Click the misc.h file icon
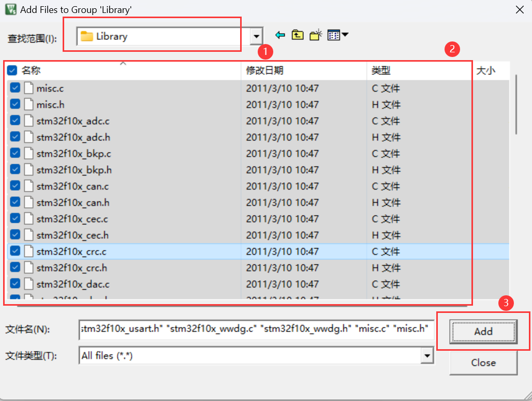 pos(29,104)
